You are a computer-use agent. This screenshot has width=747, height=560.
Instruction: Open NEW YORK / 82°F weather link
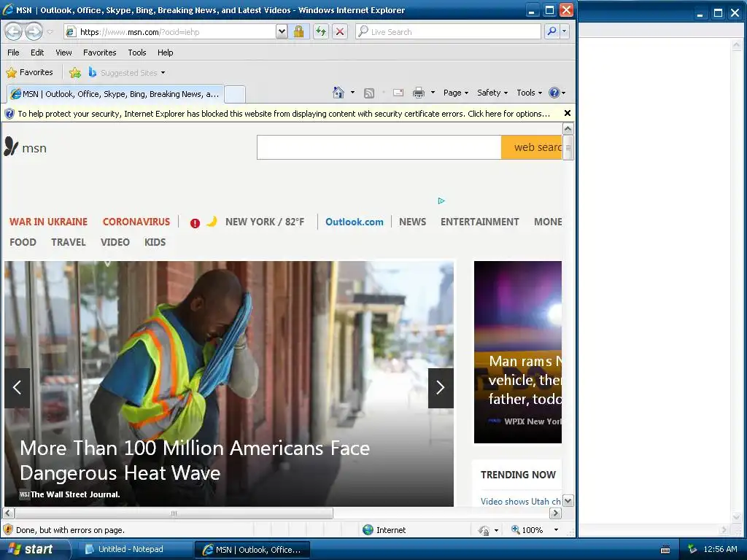pyautogui.click(x=265, y=222)
